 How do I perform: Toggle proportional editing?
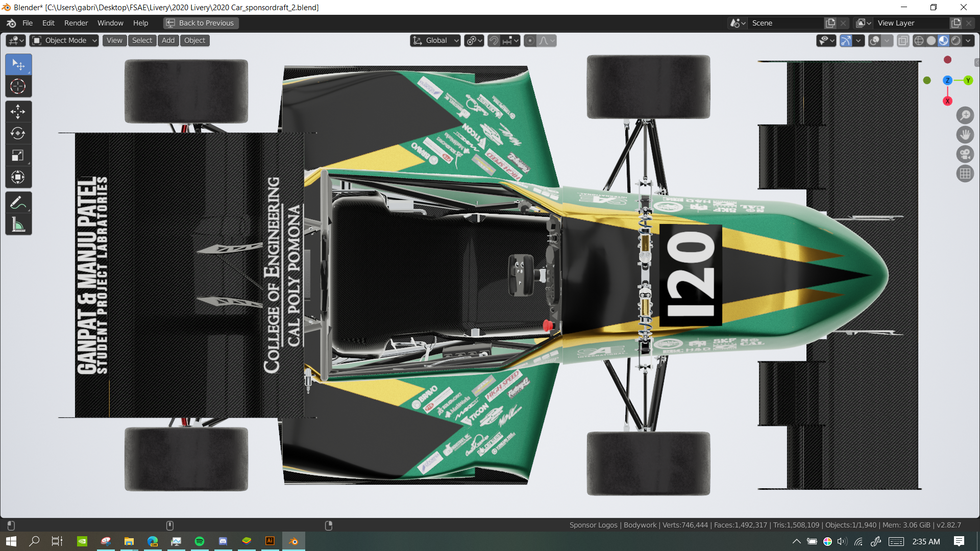pos(530,40)
